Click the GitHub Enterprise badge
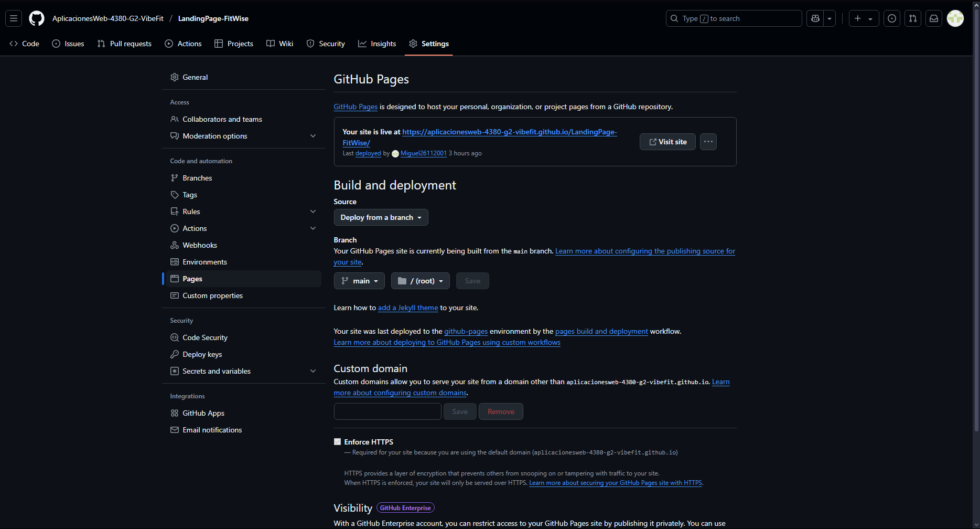Screen dimensions: 980x529 pyautogui.click(x=405, y=508)
